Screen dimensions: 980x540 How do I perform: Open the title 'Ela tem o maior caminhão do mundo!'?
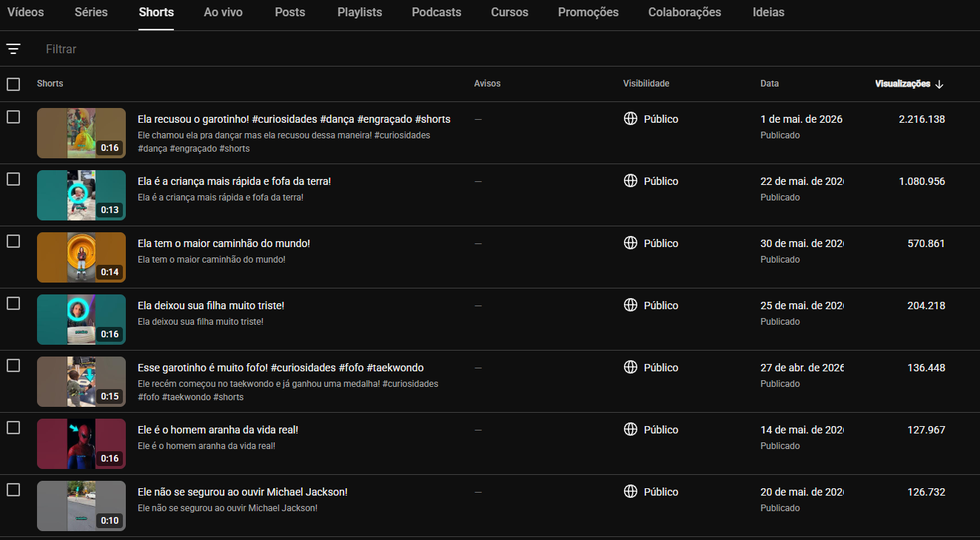[x=224, y=243]
